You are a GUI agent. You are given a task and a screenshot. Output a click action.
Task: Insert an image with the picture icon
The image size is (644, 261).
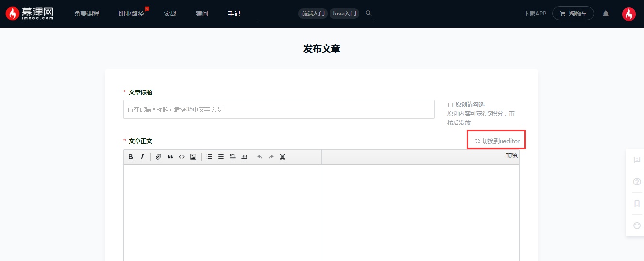(193, 157)
